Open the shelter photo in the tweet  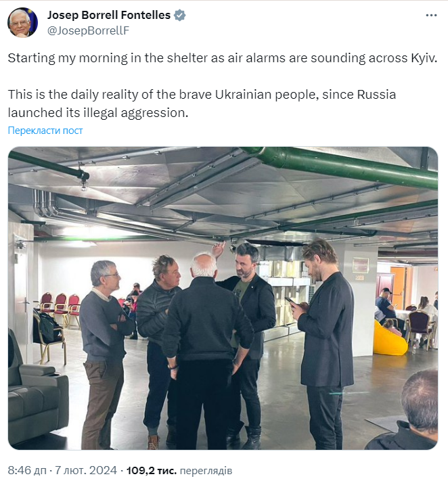point(223,298)
